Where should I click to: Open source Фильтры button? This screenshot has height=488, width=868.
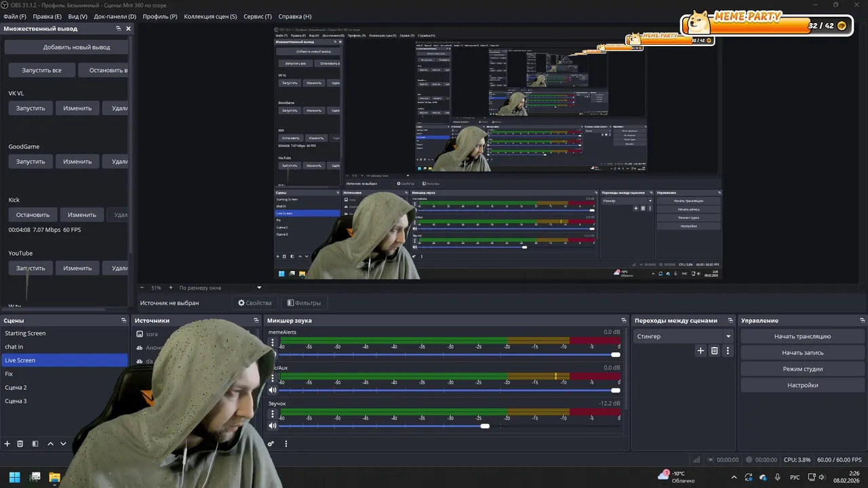(303, 303)
